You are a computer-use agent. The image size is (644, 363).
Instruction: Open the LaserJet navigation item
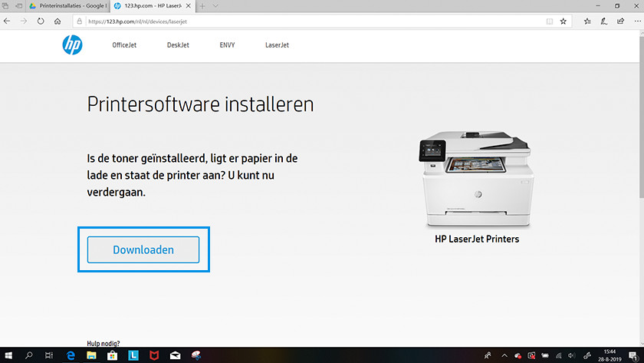point(277,45)
